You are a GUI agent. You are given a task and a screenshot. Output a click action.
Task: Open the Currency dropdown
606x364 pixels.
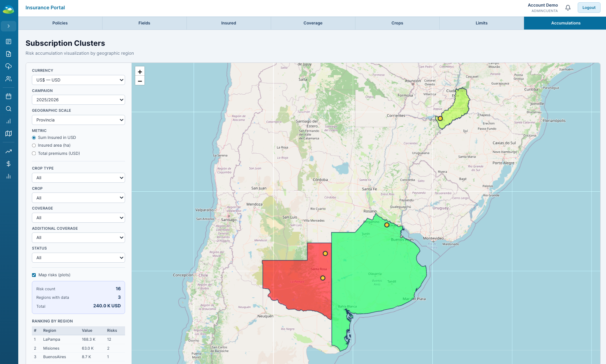tap(78, 80)
